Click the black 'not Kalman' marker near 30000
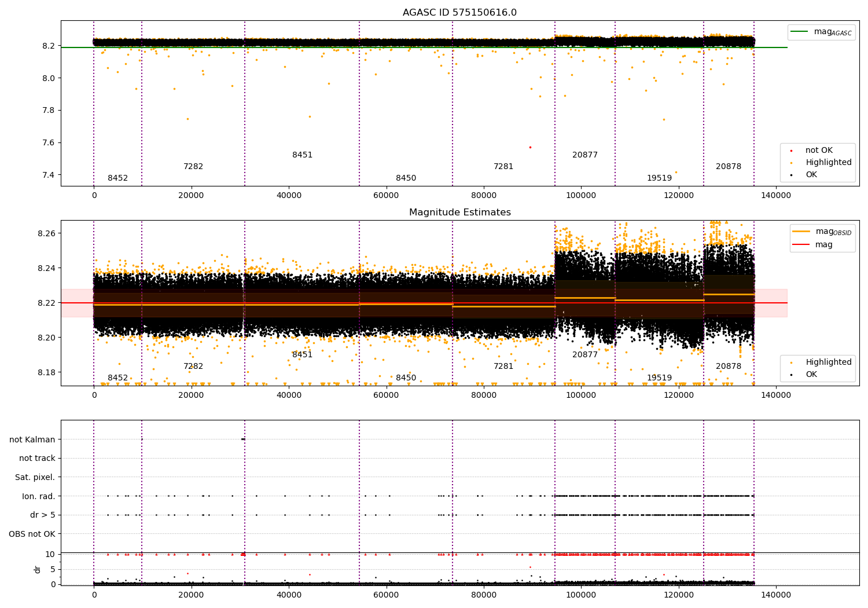This screenshot has height=608, width=868. [244, 439]
